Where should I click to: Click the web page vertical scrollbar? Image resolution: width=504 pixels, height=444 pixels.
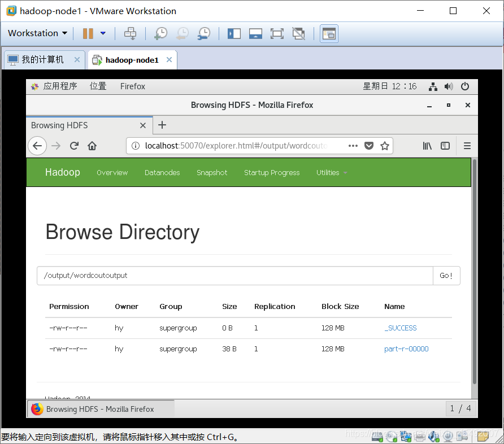coord(475,272)
